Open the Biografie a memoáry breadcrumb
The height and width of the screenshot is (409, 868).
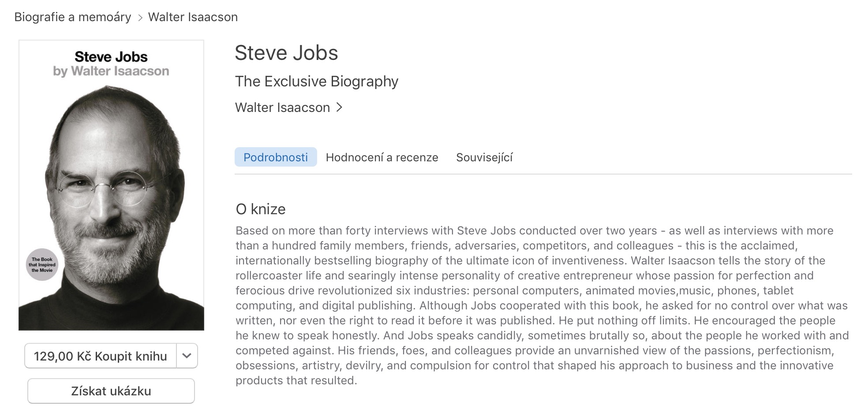coord(73,17)
